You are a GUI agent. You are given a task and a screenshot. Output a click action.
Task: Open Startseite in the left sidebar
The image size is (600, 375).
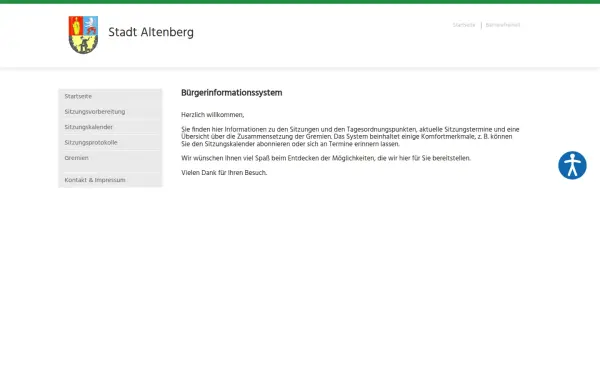(78, 96)
